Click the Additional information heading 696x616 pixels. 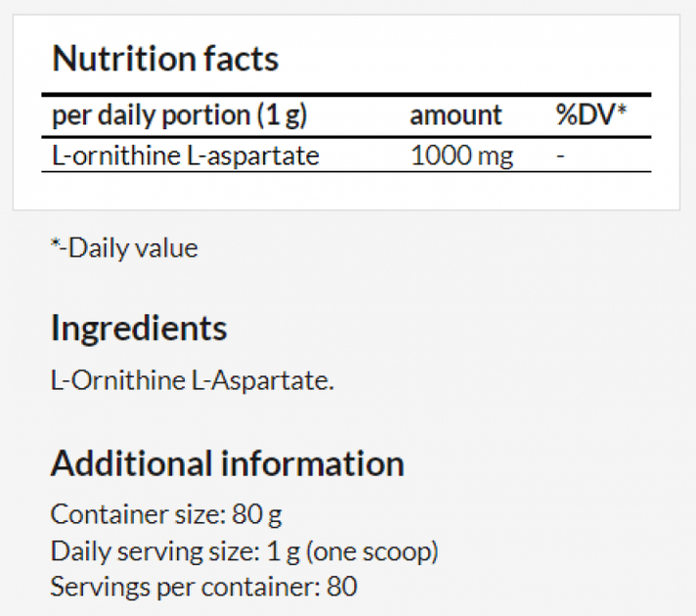point(227,462)
